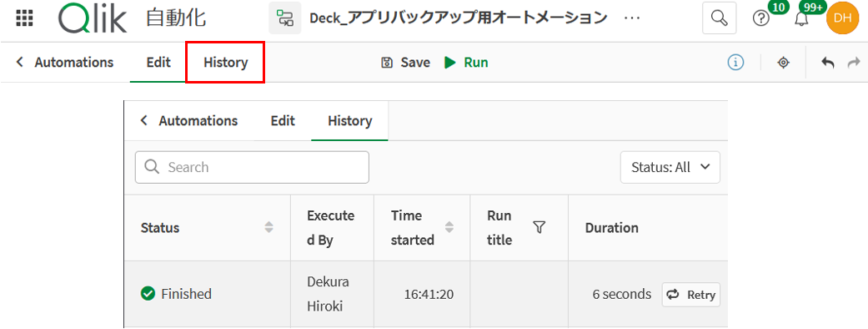Open the notifications bell icon
The image size is (868, 329).
pyautogui.click(x=801, y=19)
